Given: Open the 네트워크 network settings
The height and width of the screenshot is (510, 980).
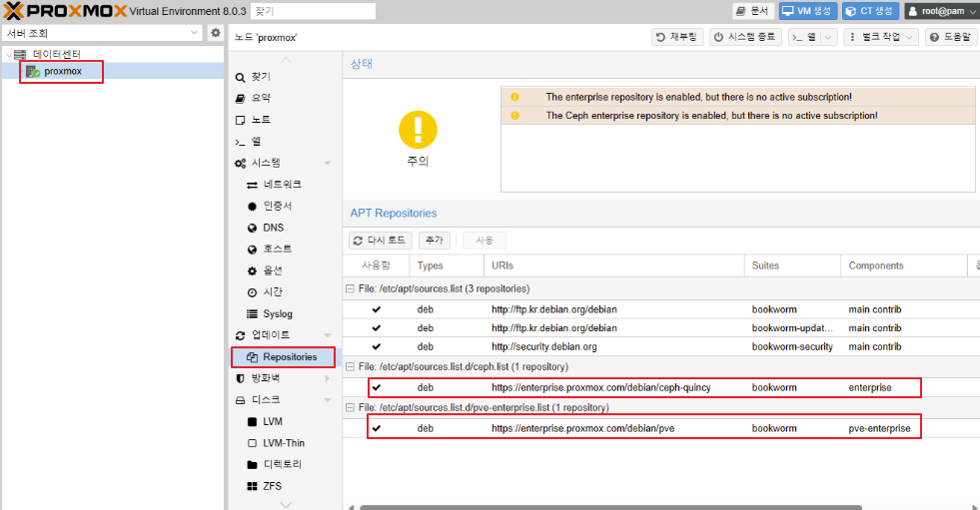Looking at the screenshot, I should click(285, 185).
